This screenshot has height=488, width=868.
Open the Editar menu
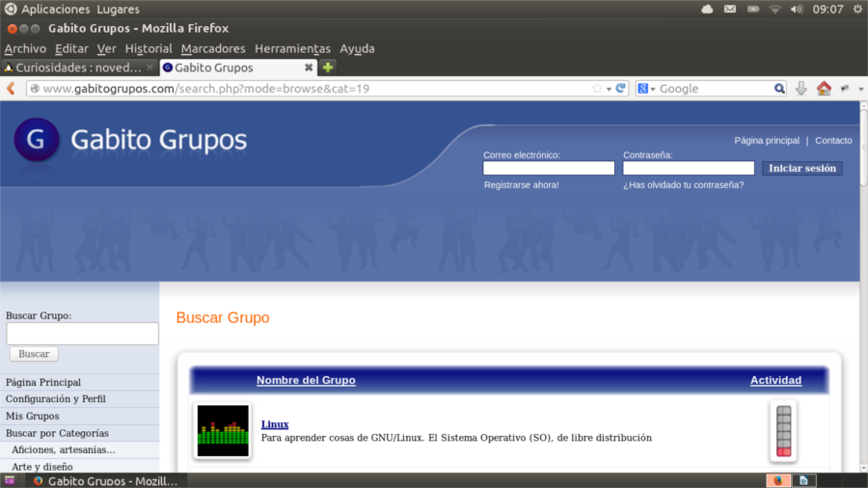point(71,48)
